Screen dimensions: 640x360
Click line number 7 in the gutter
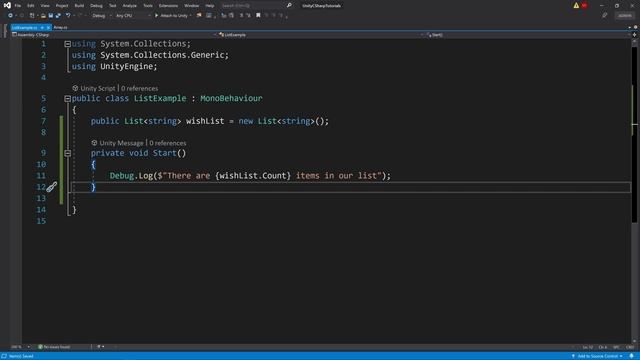click(43, 121)
